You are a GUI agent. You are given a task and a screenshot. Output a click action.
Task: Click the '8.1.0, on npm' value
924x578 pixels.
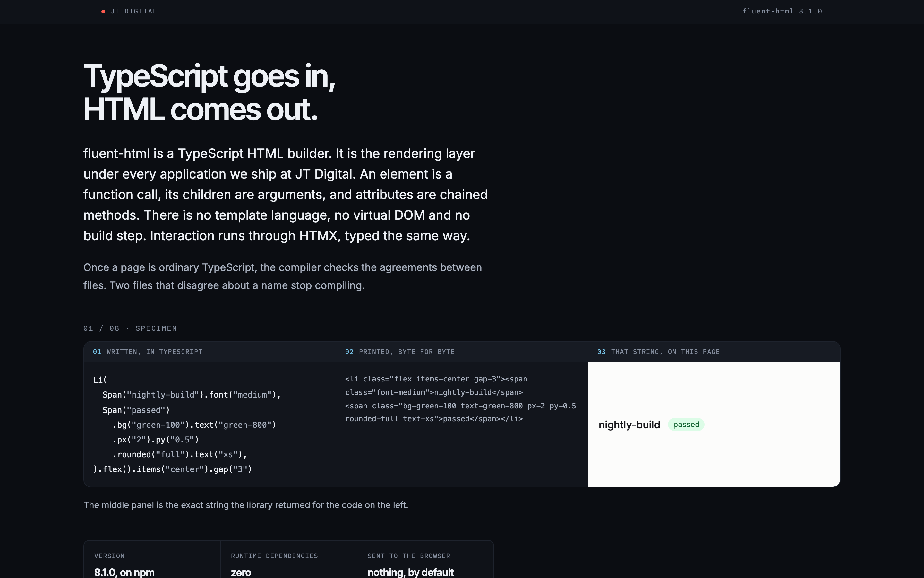pos(124,572)
